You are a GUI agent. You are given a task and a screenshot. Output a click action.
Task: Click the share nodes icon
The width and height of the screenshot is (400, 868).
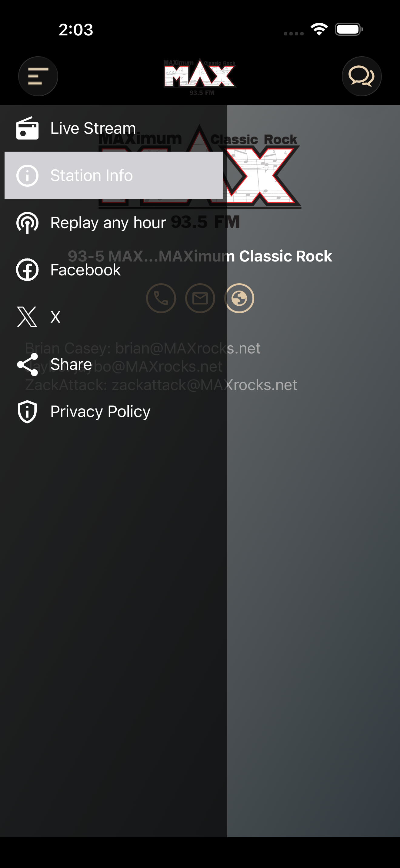coord(27,364)
